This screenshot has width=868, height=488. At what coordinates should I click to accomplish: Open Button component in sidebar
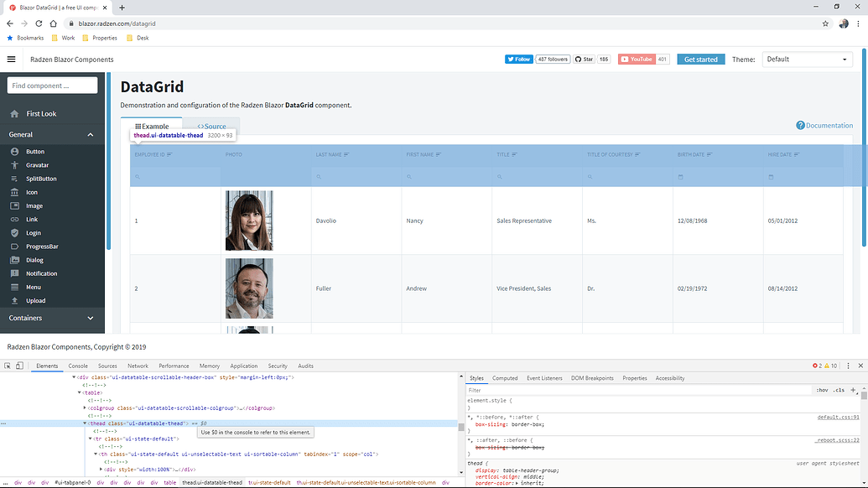point(35,152)
